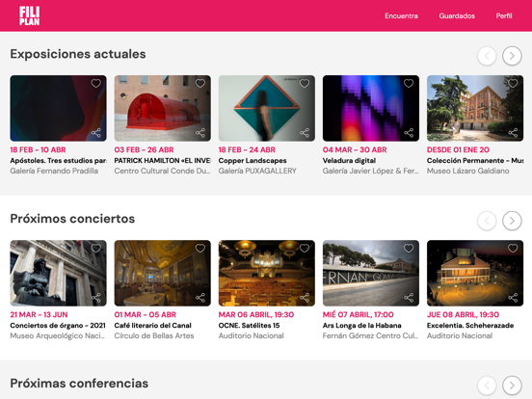Favorite Ars Longa de la Habana card
The width and height of the screenshot is (532, 399).
point(409,249)
